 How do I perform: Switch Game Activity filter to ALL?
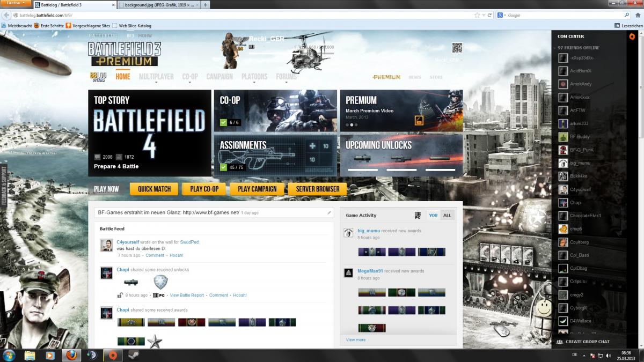(x=447, y=215)
